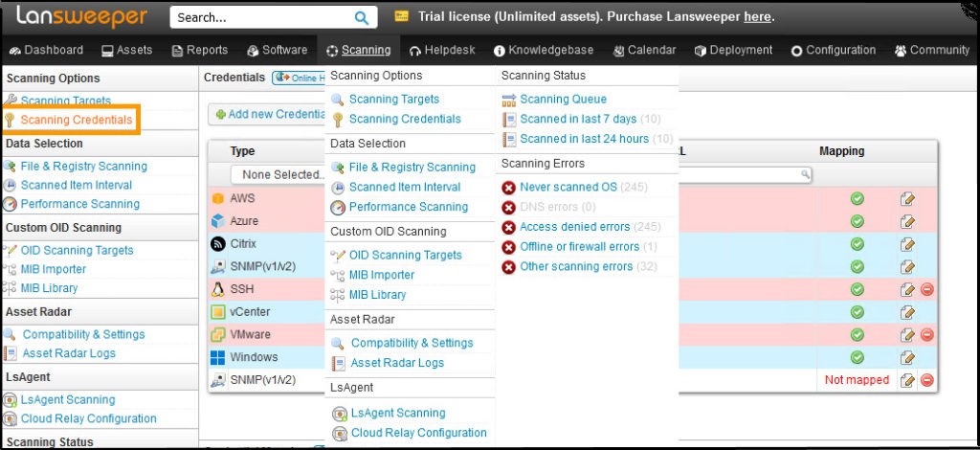Open the Calendar menu
This screenshot has width=980, height=450.
pos(644,50)
